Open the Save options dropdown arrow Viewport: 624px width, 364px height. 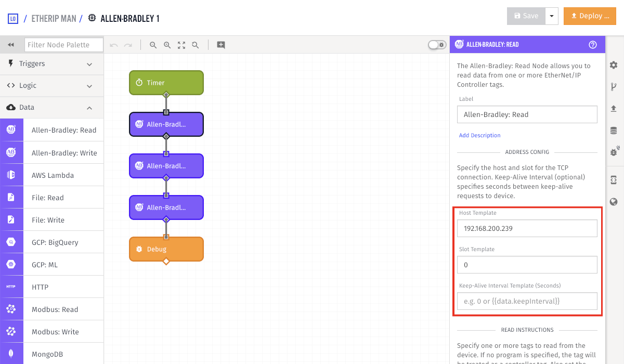click(x=552, y=16)
